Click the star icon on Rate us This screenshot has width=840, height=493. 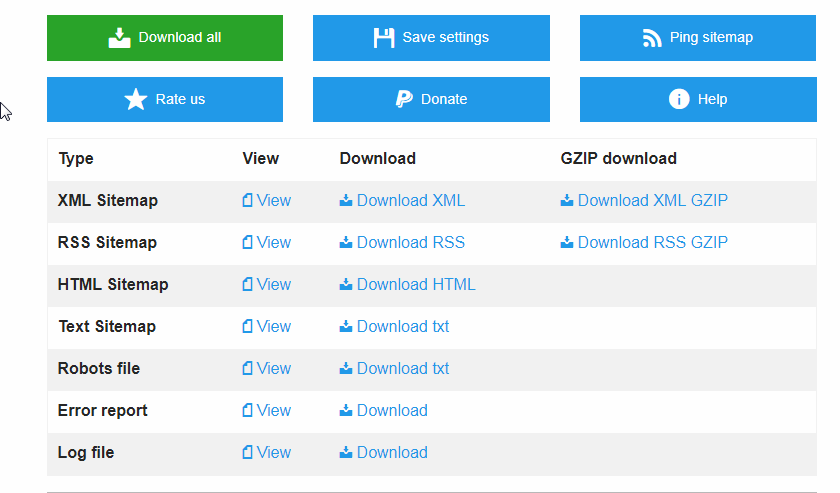(136, 99)
